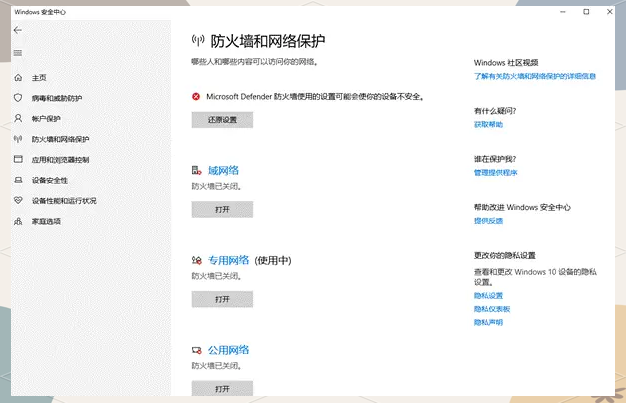Open the hamburger navigation menu icon
Image resolution: width=626 pixels, height=403 pixels.
click(18, 53)
